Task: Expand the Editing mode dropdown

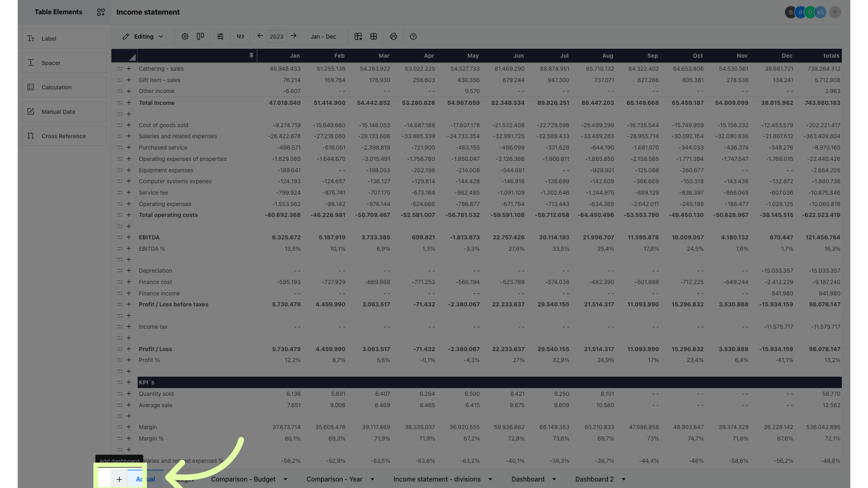Action: (x=143, y=37)
